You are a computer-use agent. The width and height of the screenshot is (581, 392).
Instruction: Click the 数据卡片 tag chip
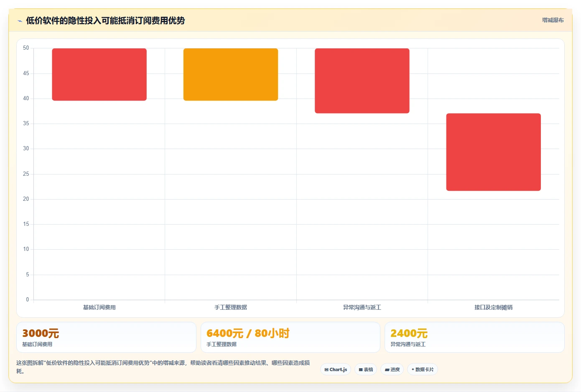coord(423,369)
